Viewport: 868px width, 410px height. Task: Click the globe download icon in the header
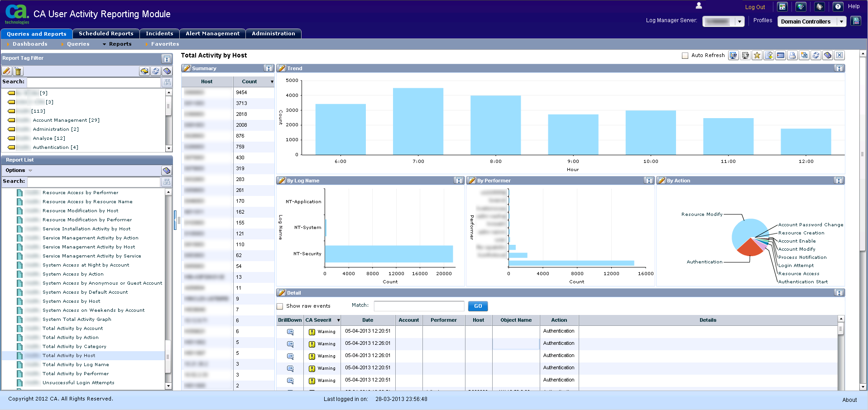pos(801,7)
